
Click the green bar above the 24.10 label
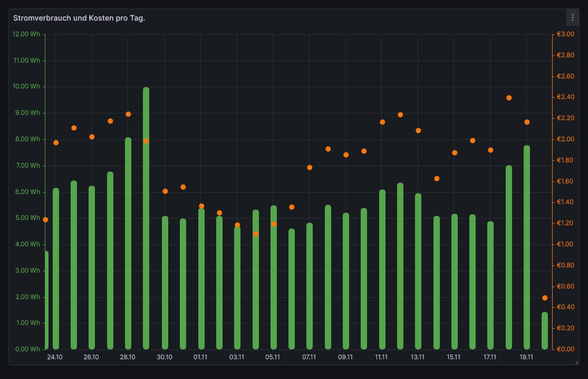(56, 268)
